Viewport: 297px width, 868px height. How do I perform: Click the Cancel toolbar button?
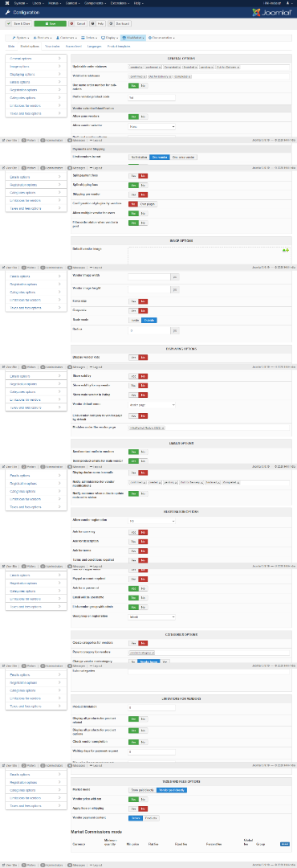78,24
